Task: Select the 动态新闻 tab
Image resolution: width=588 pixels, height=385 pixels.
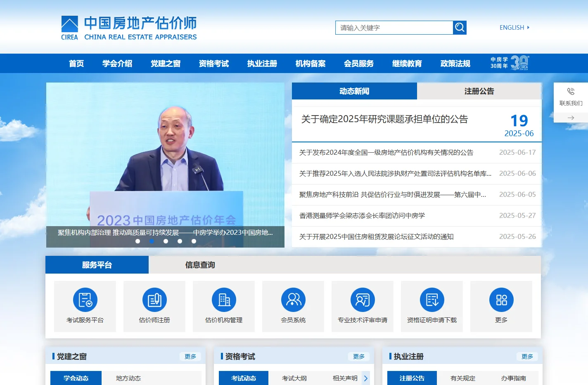Action: click(x=354, y=91)
